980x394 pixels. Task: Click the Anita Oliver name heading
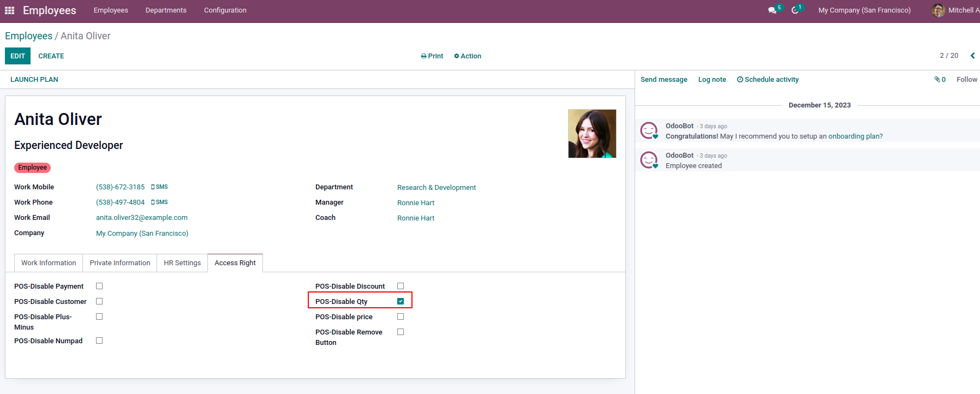(58, 120)
